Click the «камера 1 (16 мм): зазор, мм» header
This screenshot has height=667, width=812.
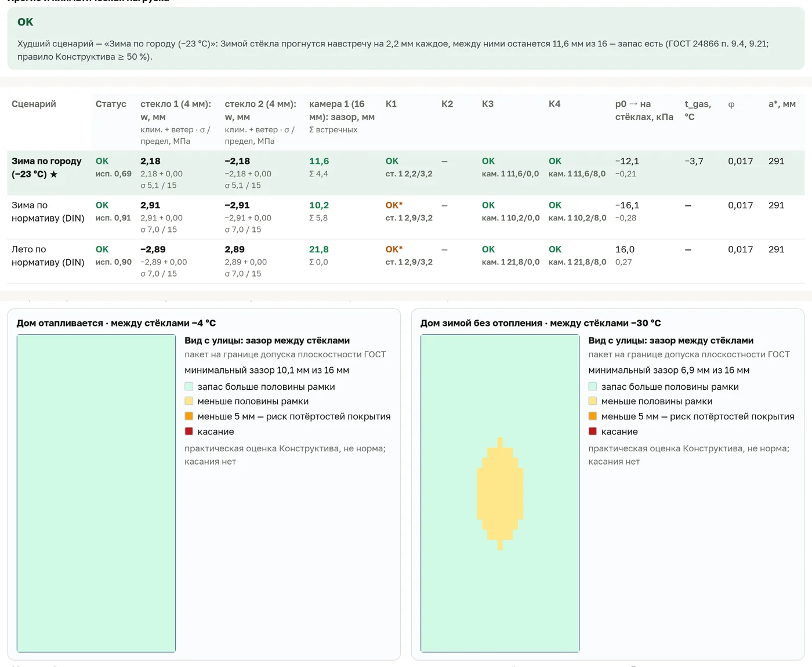click(342, 110)
